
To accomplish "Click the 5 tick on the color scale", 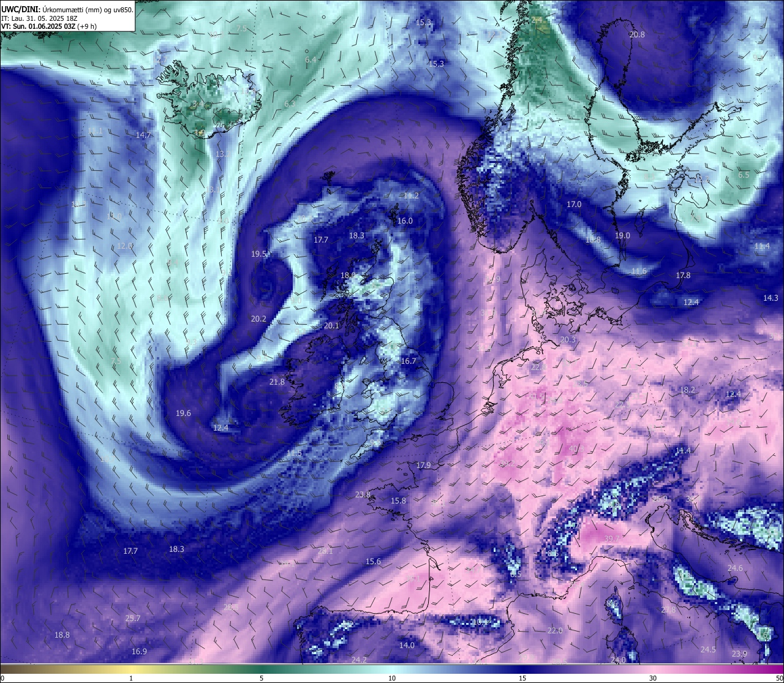I will [x=262, y=678].
